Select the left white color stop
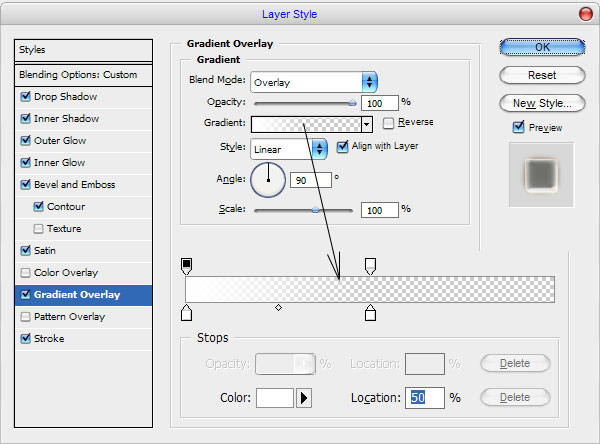Screen dimensions: 600x444 click(x=186, y=313)
